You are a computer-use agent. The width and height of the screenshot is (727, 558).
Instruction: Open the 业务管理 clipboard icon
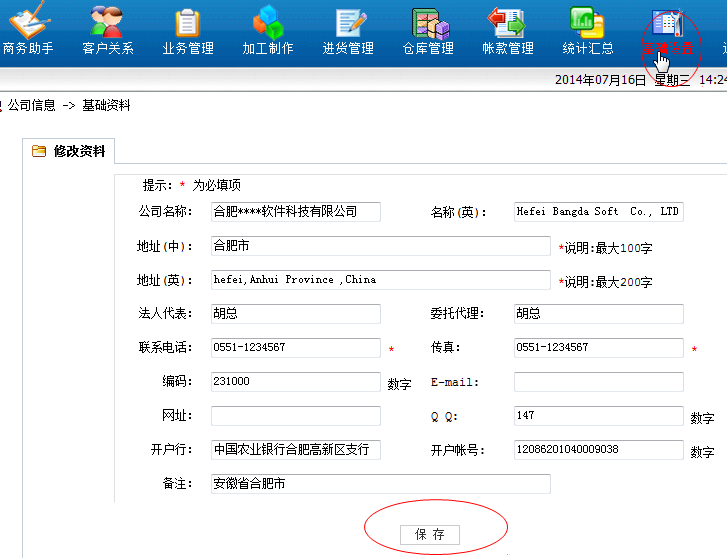[187, 23]
